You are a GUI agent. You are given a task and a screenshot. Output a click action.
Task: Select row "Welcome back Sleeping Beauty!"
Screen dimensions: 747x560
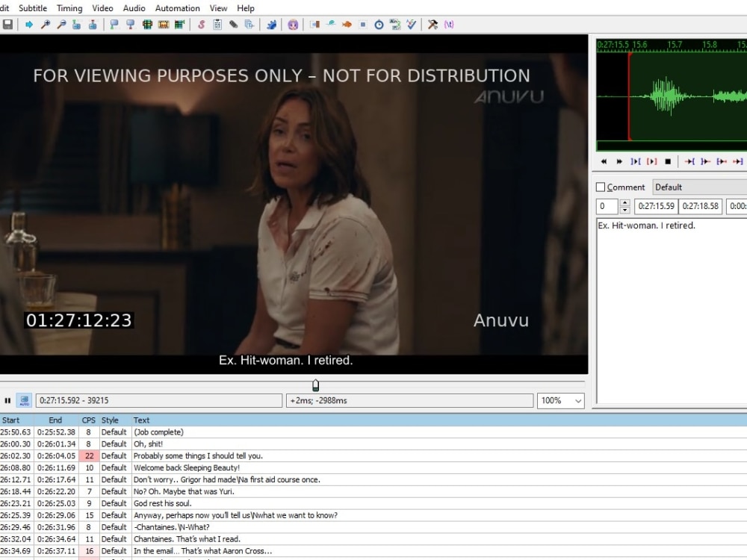pyautogui.click(x=373, y=467)
